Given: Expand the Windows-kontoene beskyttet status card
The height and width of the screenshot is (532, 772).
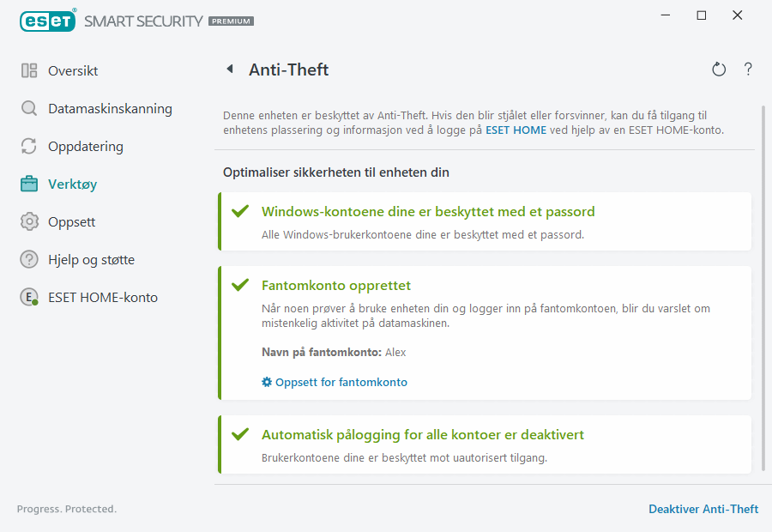Looking at the screenshot, I should (485, 221).
